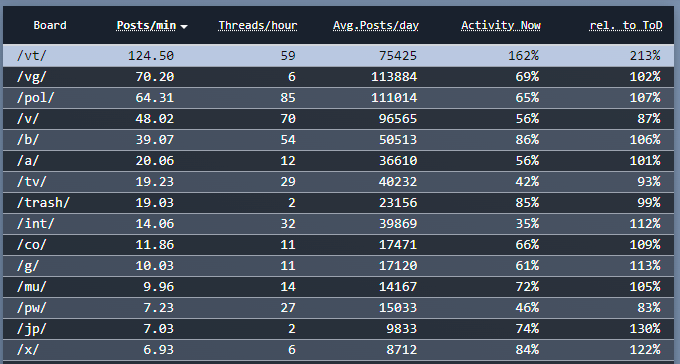The image size is (680, 364).
Task: Click the 23156 average posts value
Action: [398, 203]
